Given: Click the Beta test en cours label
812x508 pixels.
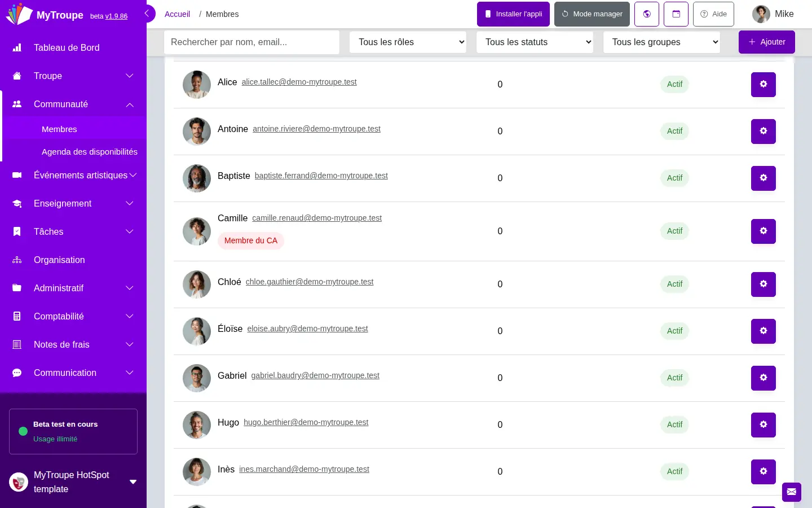Looking at the screenshot, I should [65, 424].
